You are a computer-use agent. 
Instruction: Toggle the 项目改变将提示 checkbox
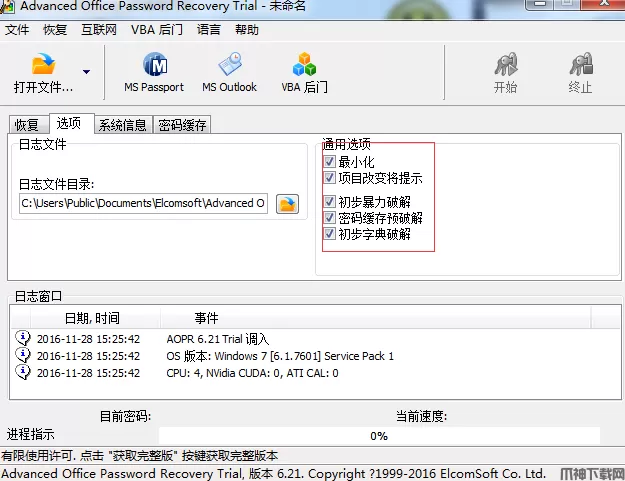pyautogui.click(x=329, y=177)
